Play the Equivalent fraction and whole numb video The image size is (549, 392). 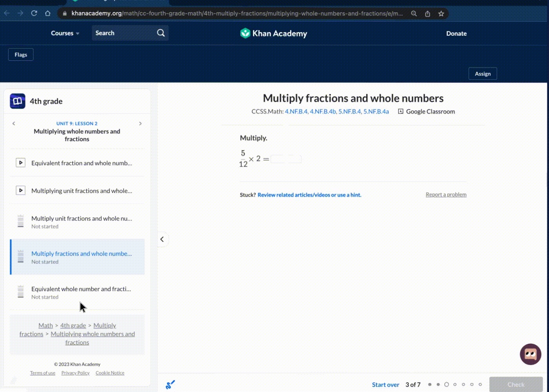[x=20, y=163]
